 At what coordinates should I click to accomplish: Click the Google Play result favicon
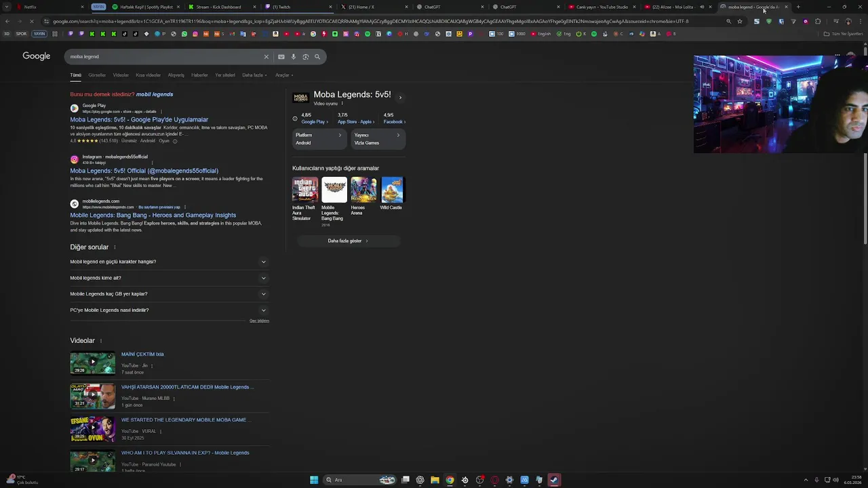tap(75, 108)
